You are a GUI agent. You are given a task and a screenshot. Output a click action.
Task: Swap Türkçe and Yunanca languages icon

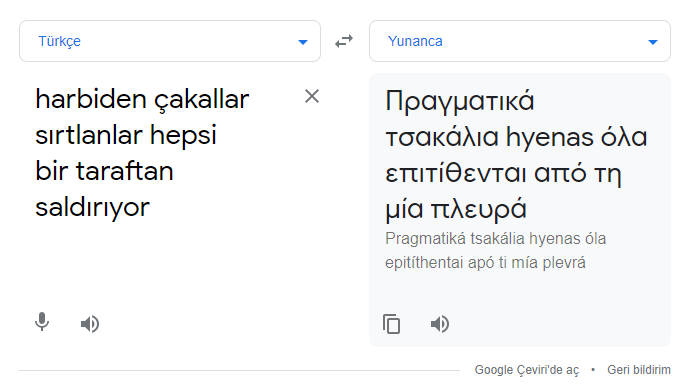344,41
